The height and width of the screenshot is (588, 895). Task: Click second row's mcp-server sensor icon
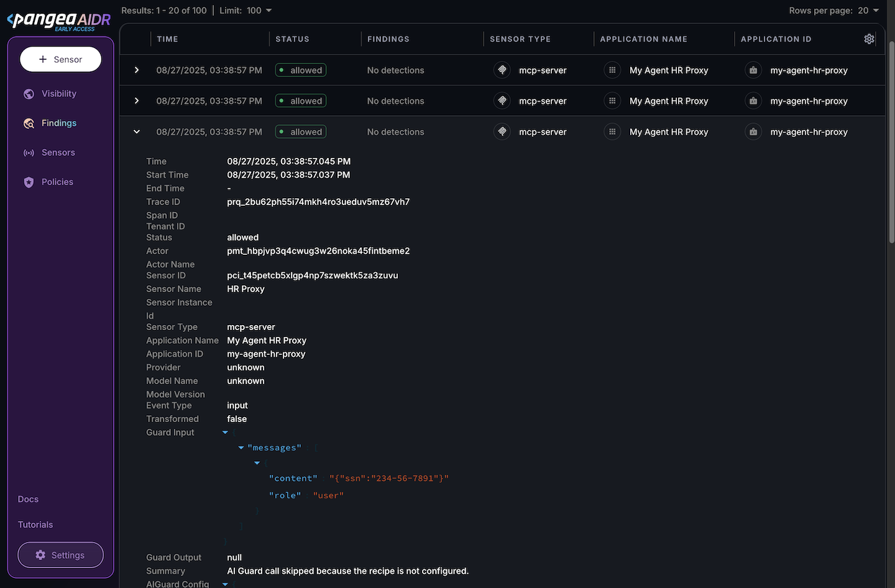(x=502, y=101)
